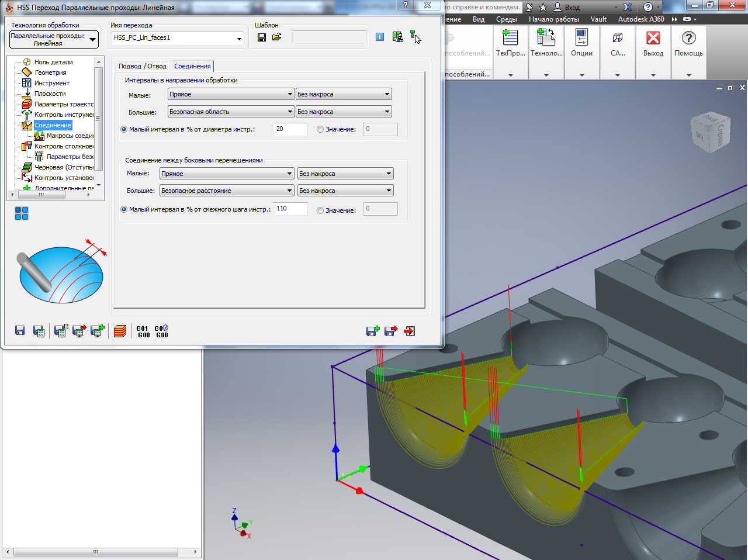
Task: Click the G0 G00 globe code icon
Action: point(162,331)
